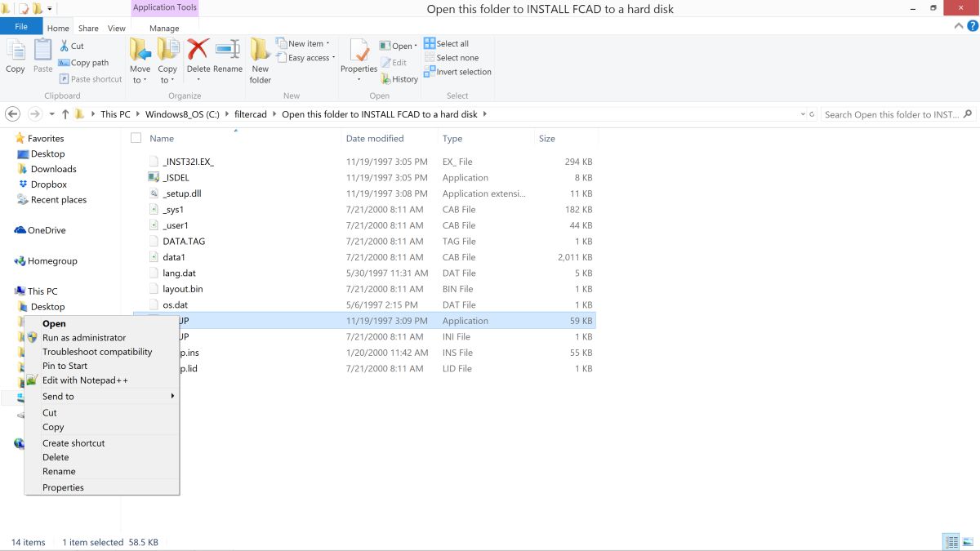Click the red X Delete icon in the ribbon
Screen dimensions: 980x551
[198, 50]
